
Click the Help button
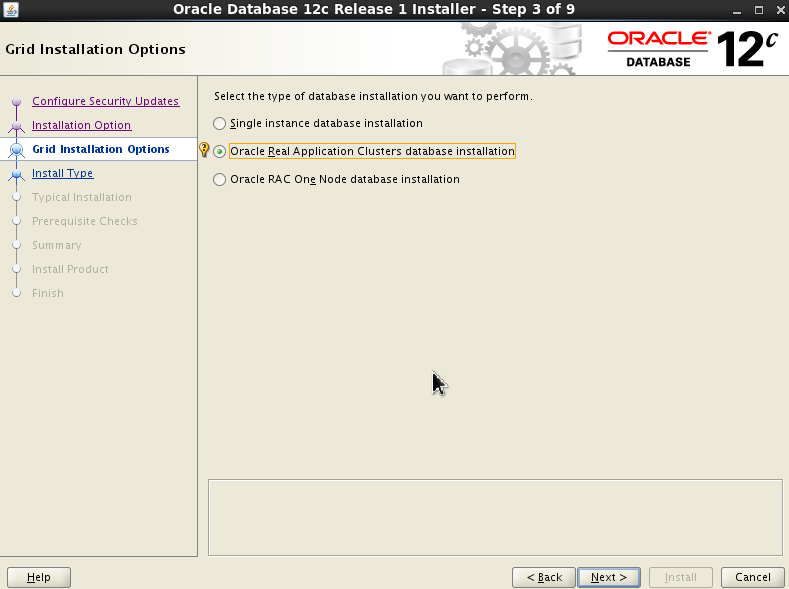coord(39,577)
